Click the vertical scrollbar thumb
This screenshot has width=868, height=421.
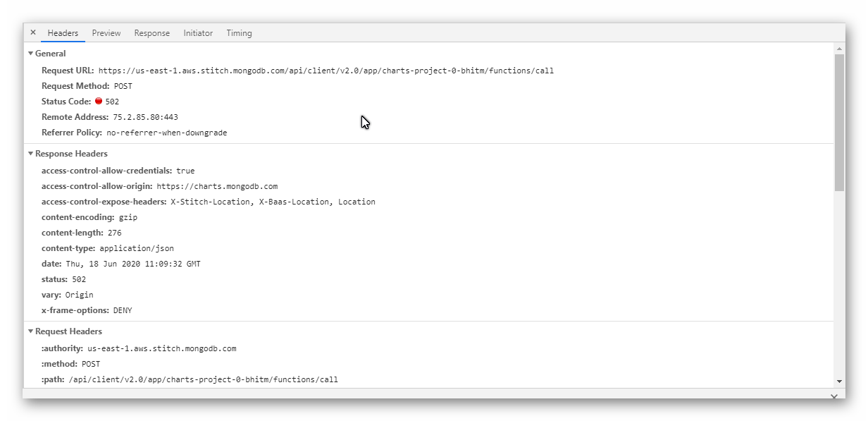pyautogui.click(x=839, y=121)
